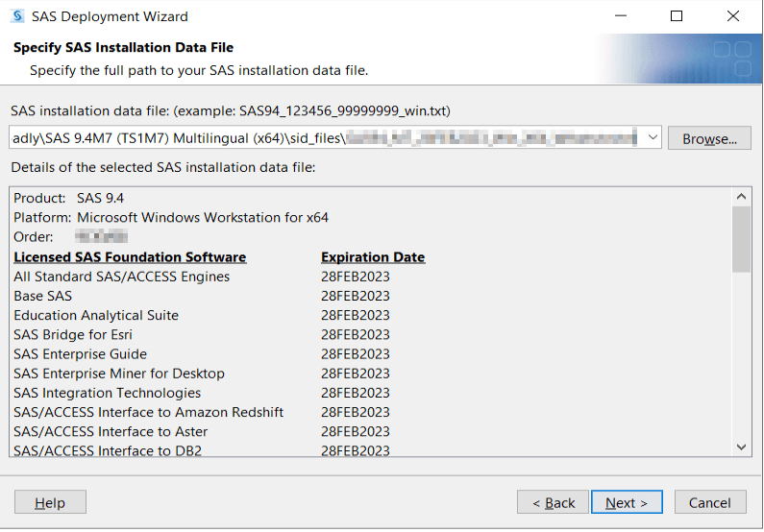Click the details list scrollbar thumb
Viewport: 764px width, 532px height.
741,239
